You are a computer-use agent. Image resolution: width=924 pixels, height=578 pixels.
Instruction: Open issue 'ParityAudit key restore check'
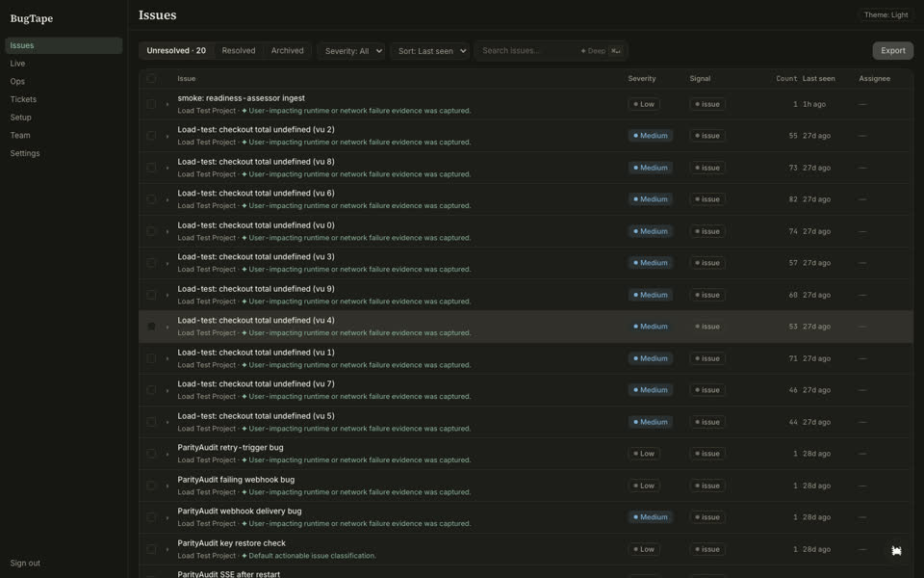232,543
